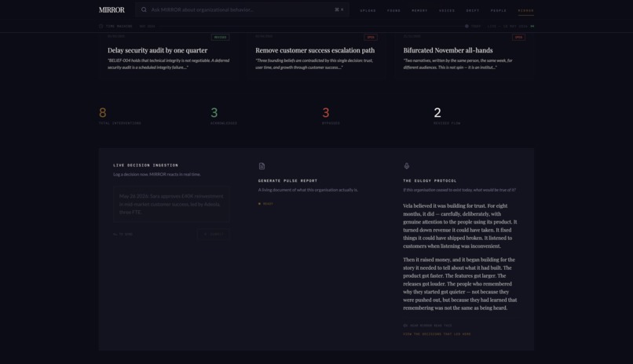This screenshot has height=364, width=633.
Task: Click the Live Decision Ingestion heading
Action: (145, 166)
